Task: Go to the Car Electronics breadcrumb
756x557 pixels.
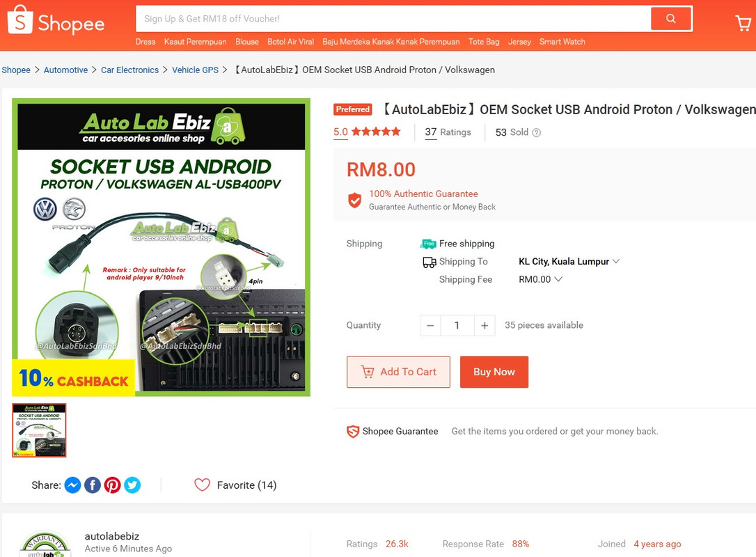Action: pos(129,70)
